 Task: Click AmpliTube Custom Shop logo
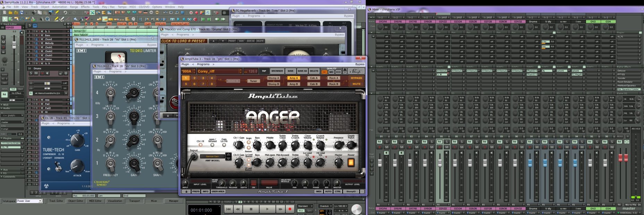pyautogui.click(x=356, y=71)
